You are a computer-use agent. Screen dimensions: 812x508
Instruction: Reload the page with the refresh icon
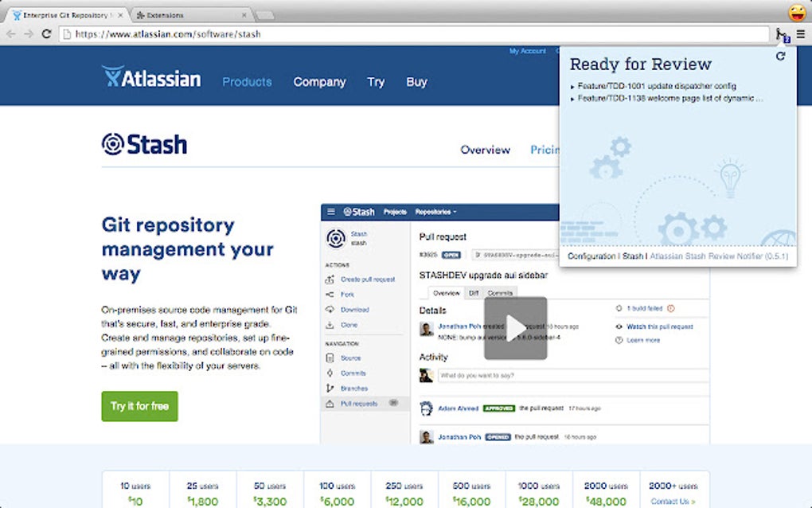click(46, 34)
